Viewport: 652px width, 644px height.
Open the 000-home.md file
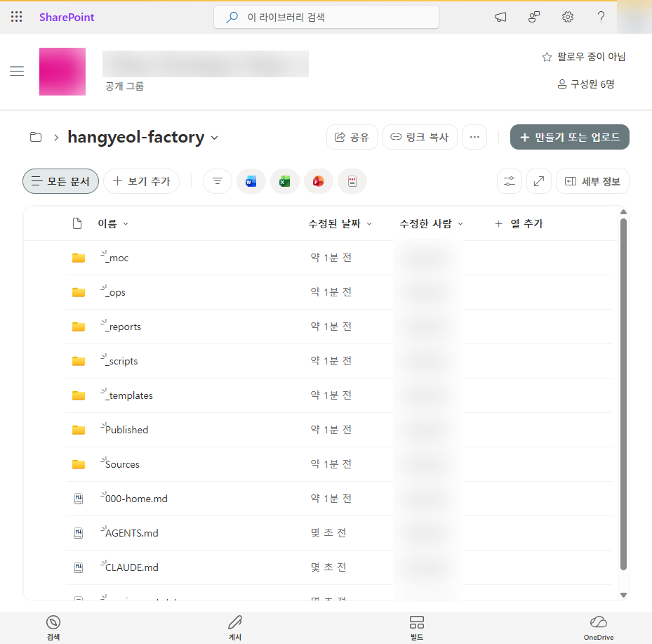coord(136,499)
